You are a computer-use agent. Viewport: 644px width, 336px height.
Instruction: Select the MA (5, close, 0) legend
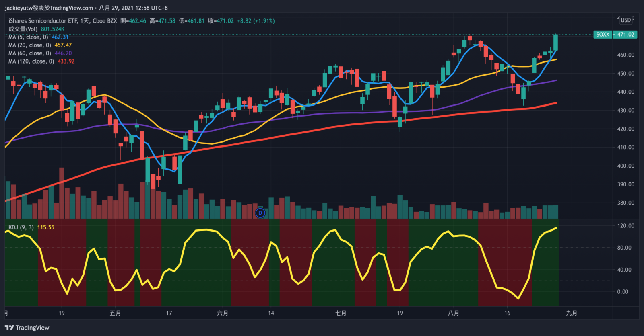[28, 37]
